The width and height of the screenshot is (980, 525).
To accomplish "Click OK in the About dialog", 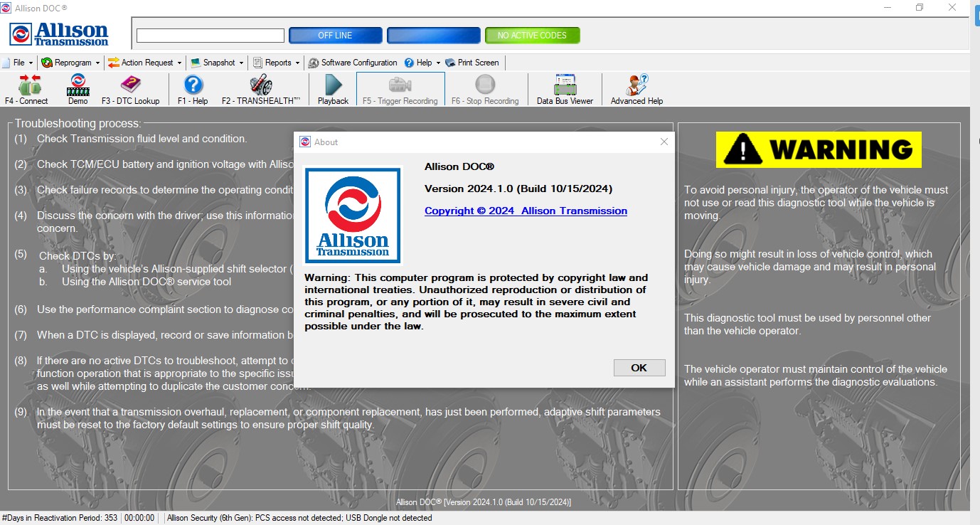I will 639,368.
